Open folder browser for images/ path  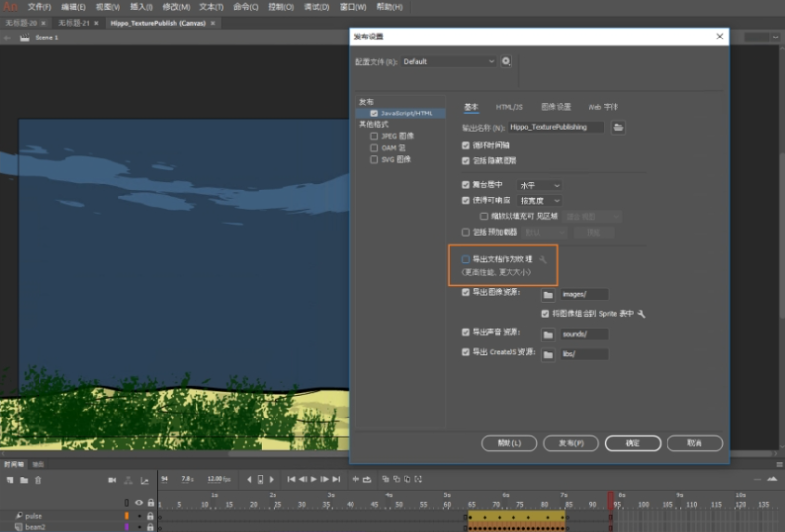[548, 295]
